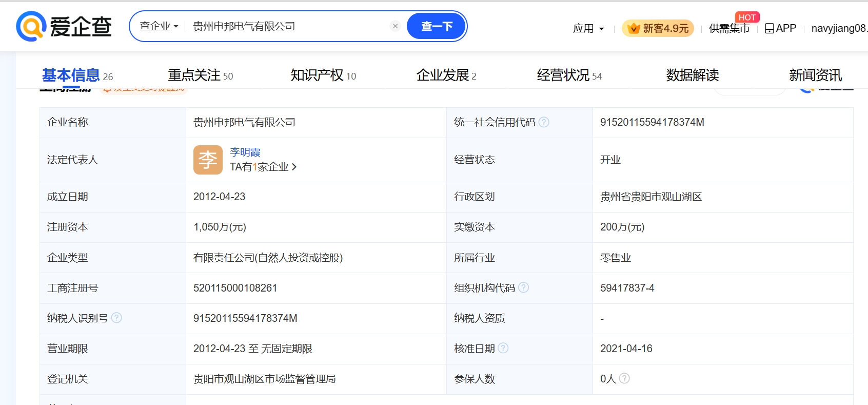The width and height of the screenshot is (868, 405).
Task: Expand TA有1家企业 link
Action: point(263,167)
